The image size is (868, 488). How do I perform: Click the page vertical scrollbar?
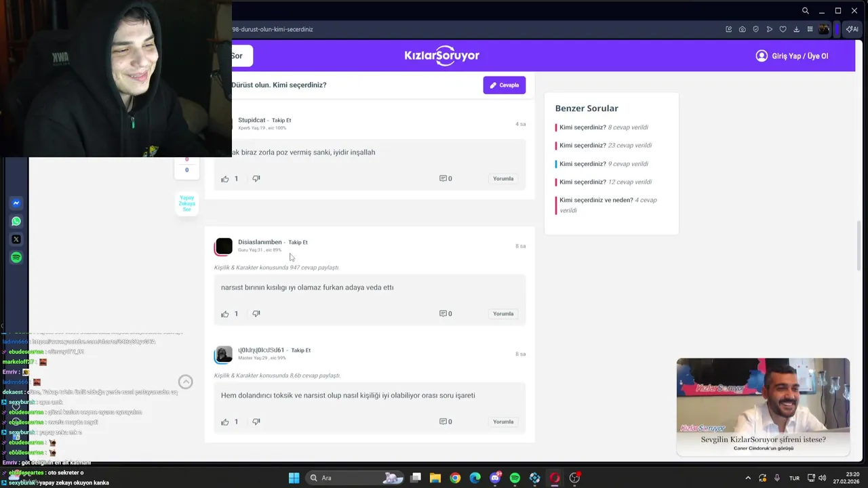859,245
